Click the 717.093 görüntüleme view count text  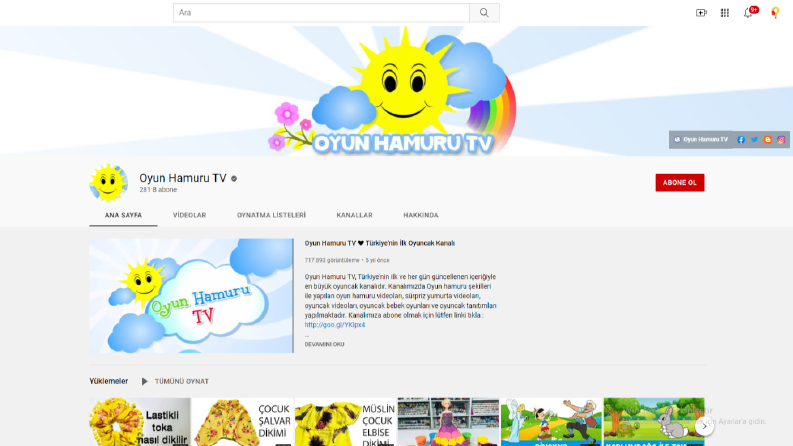332,260
